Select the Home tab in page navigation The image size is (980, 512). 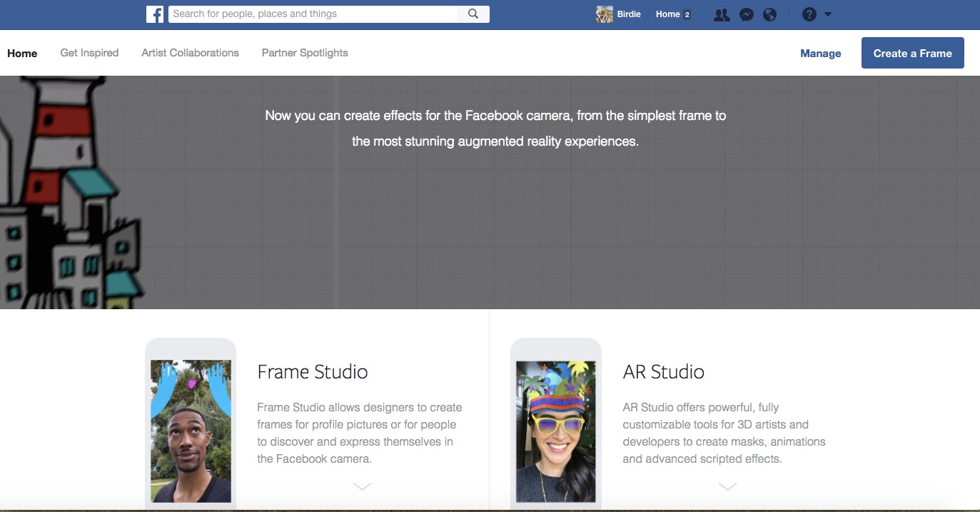click(22, 53)
